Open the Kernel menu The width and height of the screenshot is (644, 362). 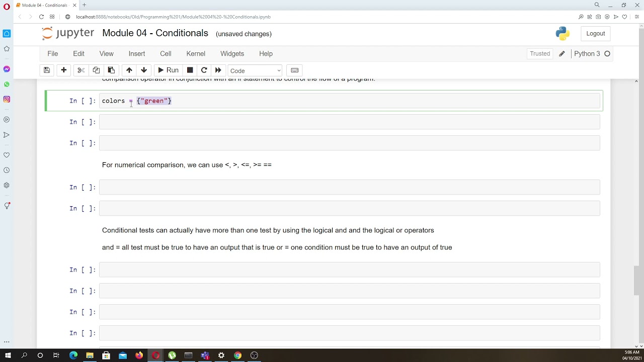[196, 54]
